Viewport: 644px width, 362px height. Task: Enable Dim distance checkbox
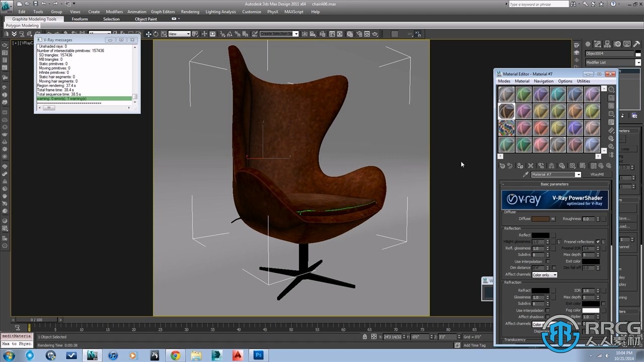tap(554, 268)
